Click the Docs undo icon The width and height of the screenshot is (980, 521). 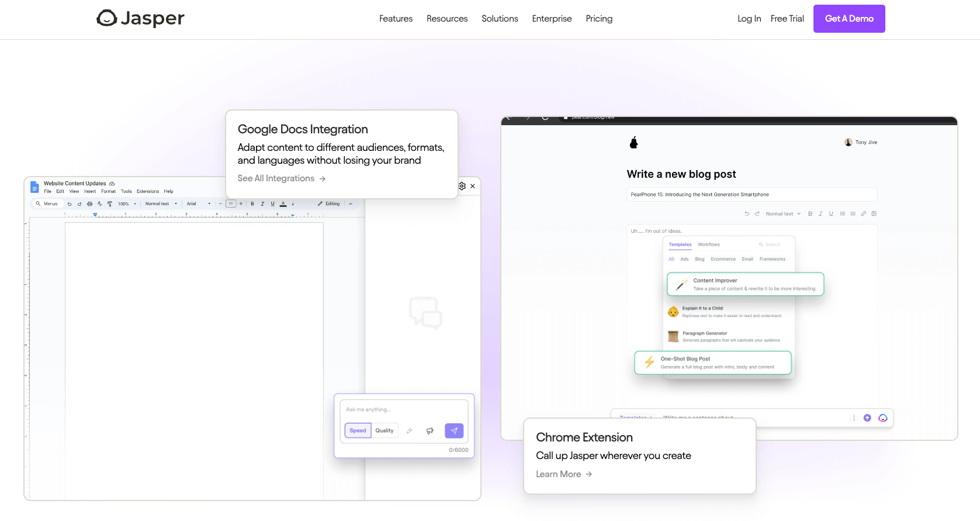click(x=70, y=204)
